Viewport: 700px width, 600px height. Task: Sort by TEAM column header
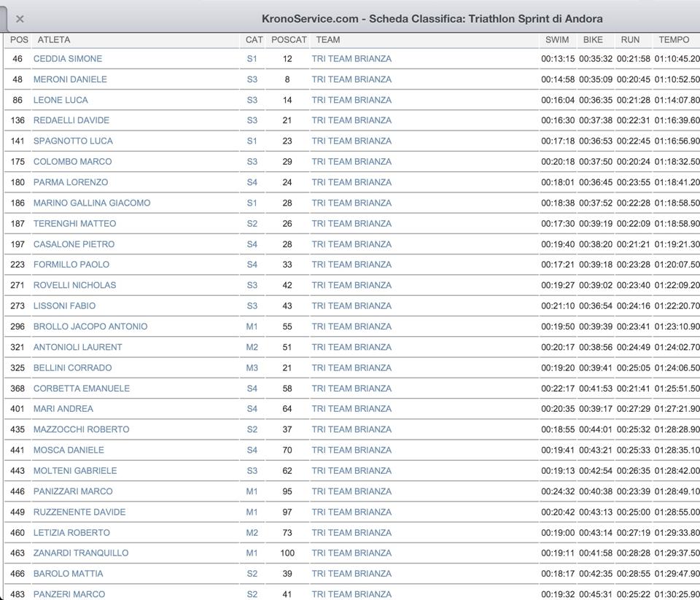pyautogui.click(x=328, y=39)
